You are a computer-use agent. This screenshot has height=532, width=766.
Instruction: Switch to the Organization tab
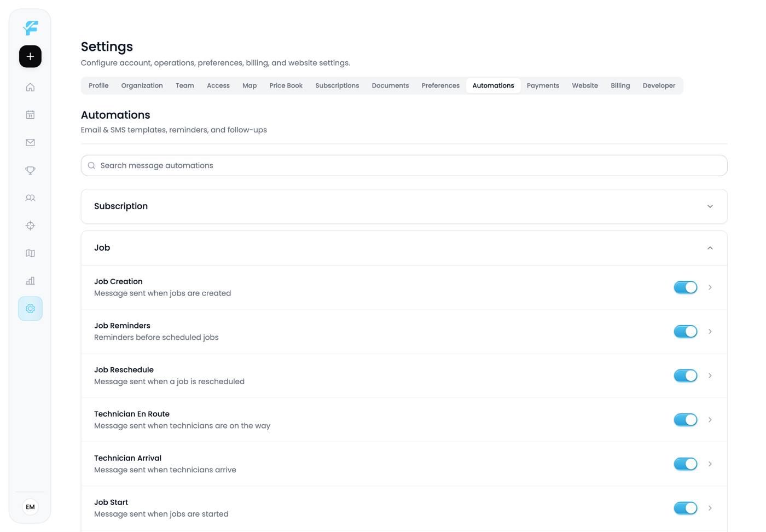pos(142,85)
